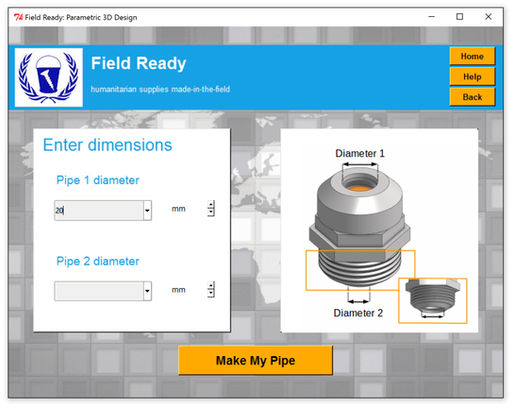
Task: Click the Pipe 1 diameter input field
Action: 99,210
